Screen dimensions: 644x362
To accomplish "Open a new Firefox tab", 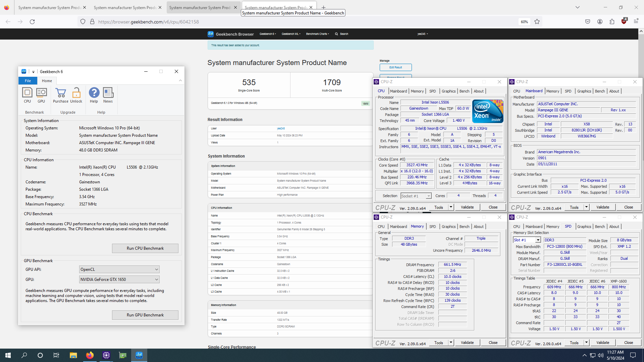I will pos(323,7).
